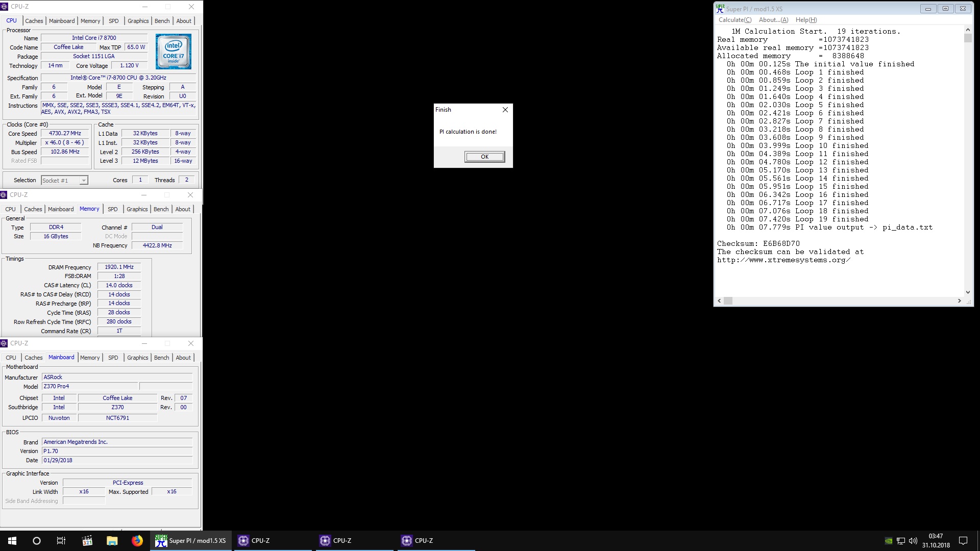This screenshot has height=551, width=980.
Task: Open Bench tab in top CPU-Z window
Action: click(x=162, y=21)
